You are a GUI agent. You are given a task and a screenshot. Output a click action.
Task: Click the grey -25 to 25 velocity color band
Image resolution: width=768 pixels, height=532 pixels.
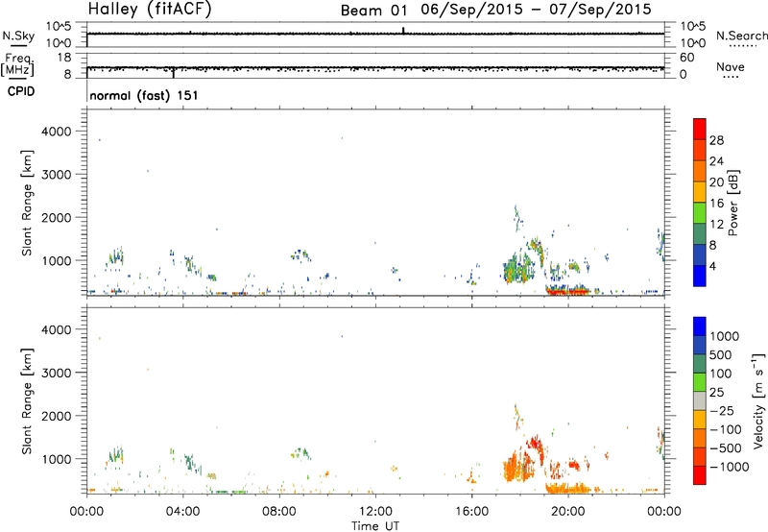point(700,400)
